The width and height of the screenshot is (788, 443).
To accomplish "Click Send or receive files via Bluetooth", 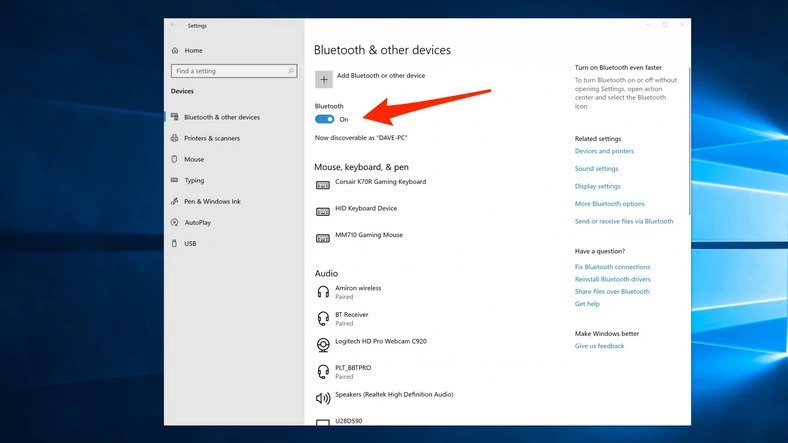I will point(624,222).
